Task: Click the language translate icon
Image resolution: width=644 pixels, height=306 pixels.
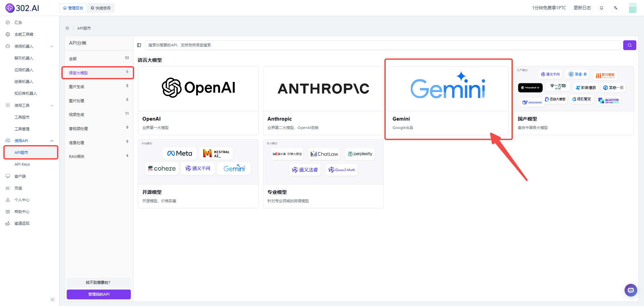Action: click(x=615, y=8)
